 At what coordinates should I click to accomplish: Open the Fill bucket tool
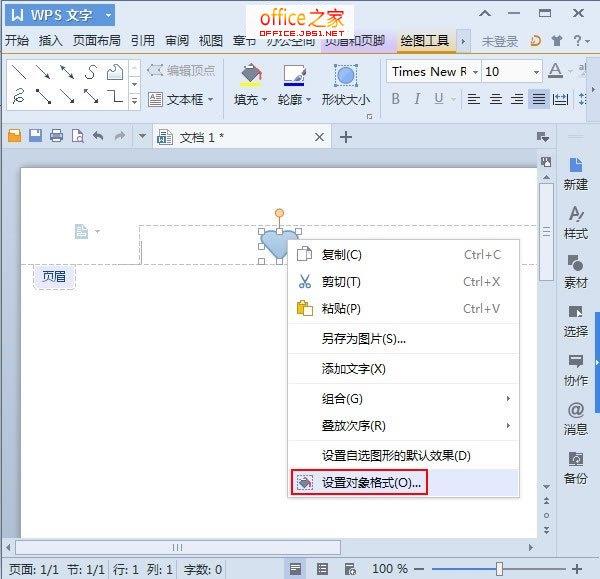[251, 75]
